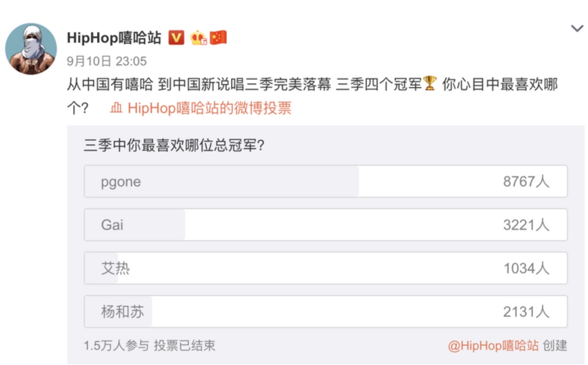Click the 投票已结束 status text
Image resolution: width=588 pixels, height=365 pixels.
(x=185, y=346)
